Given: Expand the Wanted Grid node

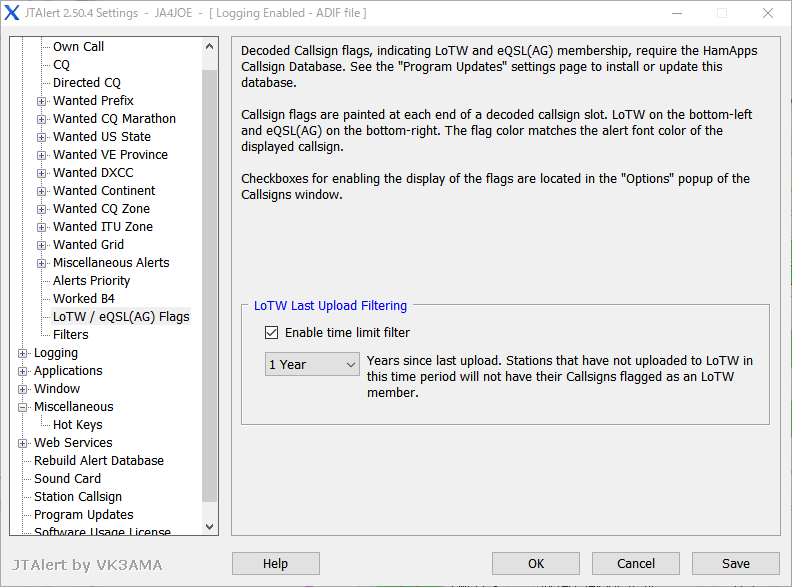Looking at the screenshot, I should 41,245.
